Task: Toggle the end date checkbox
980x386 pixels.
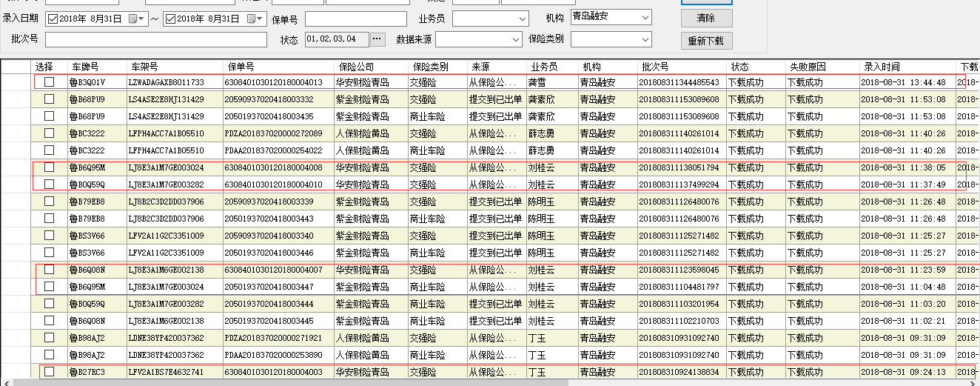Action: click(x=171, y=19)
